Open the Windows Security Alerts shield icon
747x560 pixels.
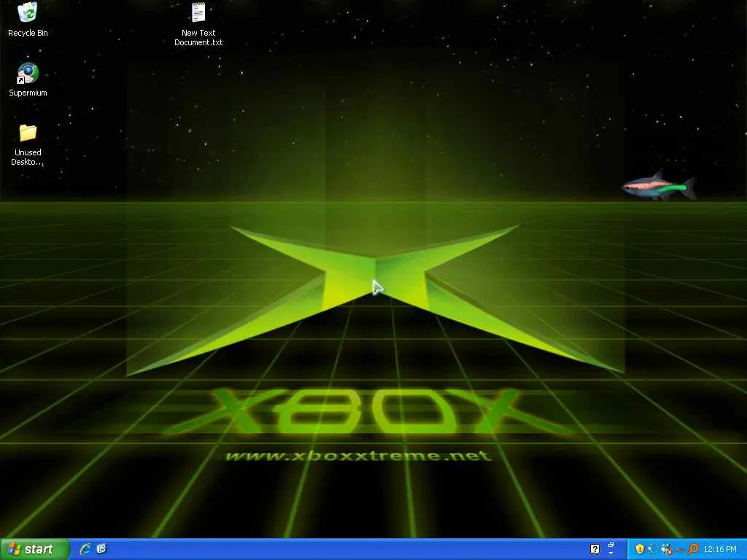pyautogui.click(x=640, y=549)
